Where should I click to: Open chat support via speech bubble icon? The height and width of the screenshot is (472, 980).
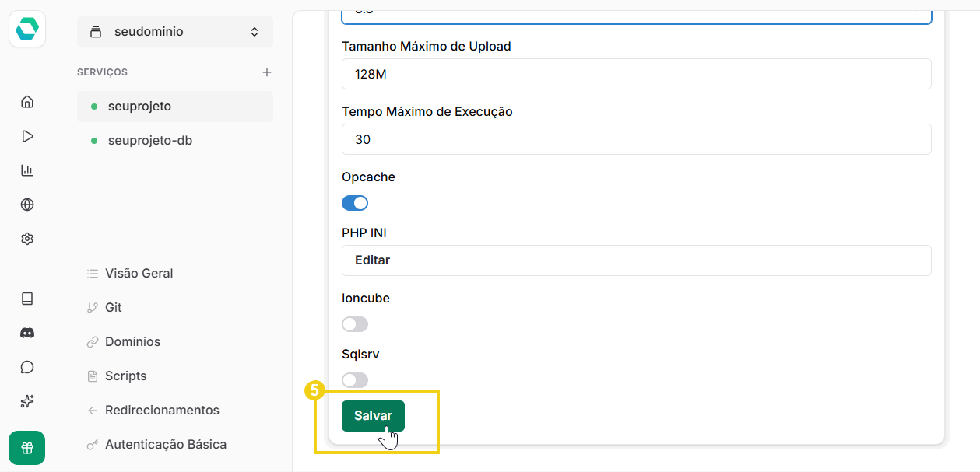pos(27,367)
